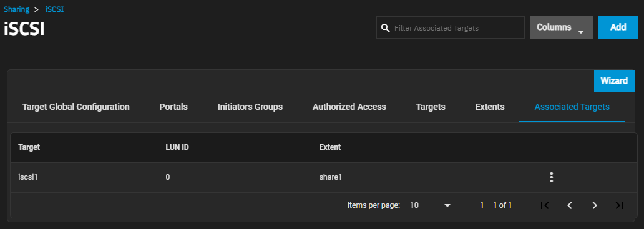The image size is (644, 229).
Task: Open the Targets tab
Action: point(431,107)
